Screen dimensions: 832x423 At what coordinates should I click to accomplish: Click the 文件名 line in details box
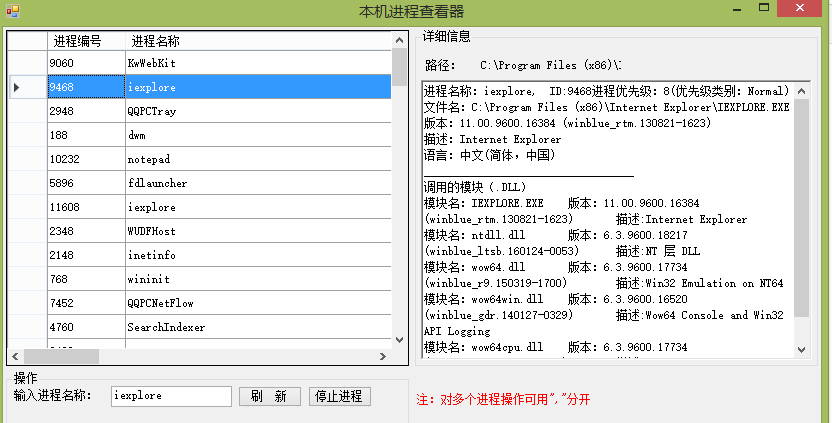[x=606, y=107]
